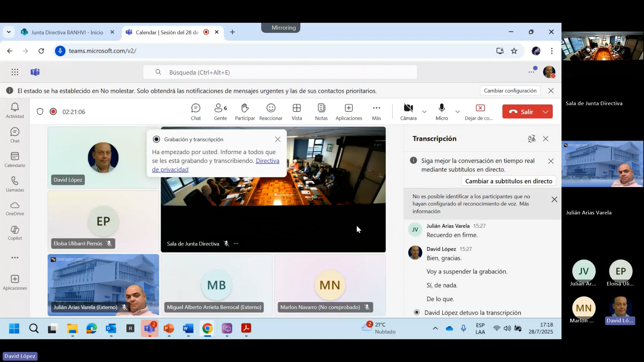The width and height of the screenshot is (644, 362).
Task: Close the Junta Directiva BANHVI tab
Action: pyautogui.click(x=112, y=32)
